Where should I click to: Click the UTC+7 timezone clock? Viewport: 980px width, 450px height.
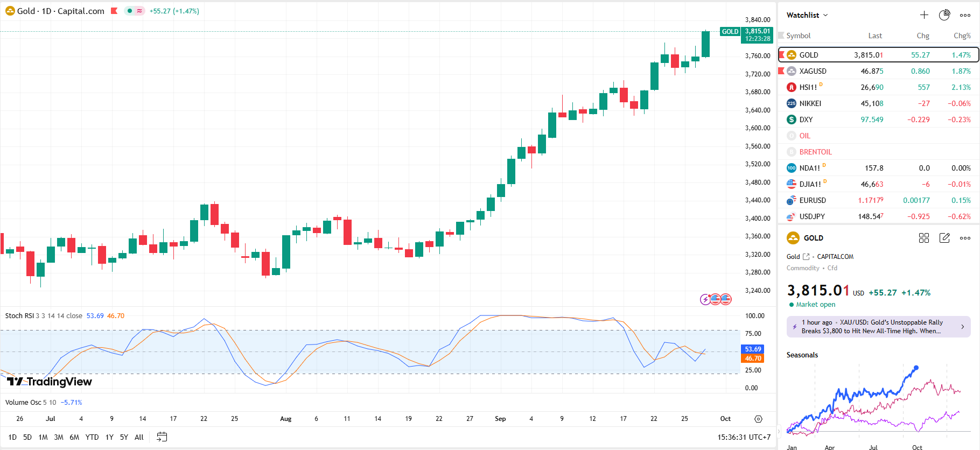[x=744, y=437]
